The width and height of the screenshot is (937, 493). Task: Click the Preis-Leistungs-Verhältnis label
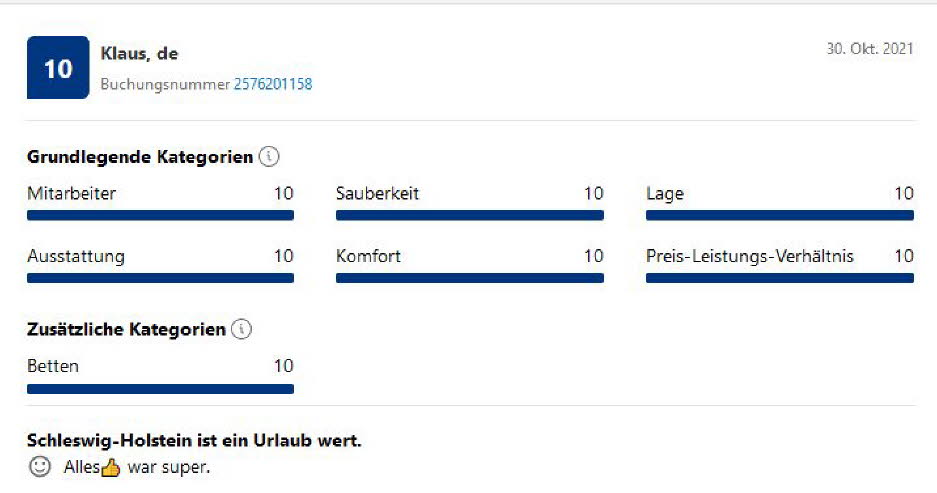tap(750, 257)
